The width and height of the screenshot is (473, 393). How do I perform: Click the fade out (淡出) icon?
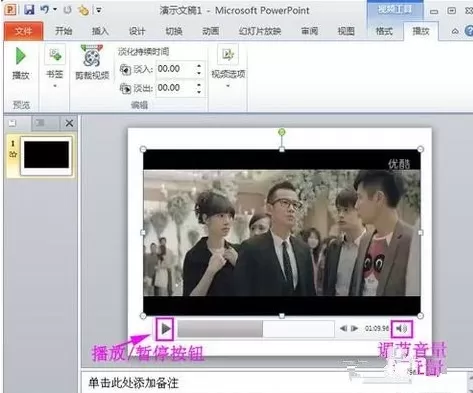click(x=125, y=88)
